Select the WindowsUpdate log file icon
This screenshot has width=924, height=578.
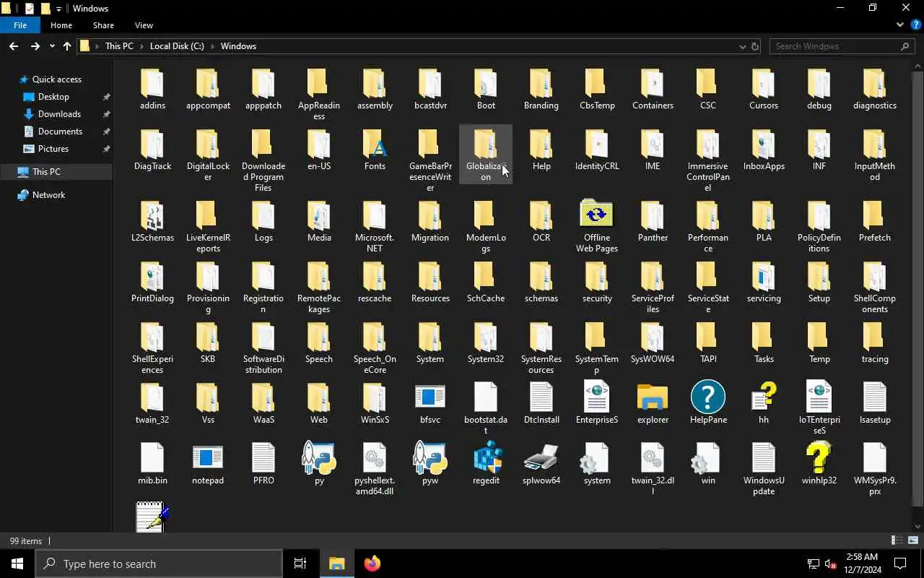(x=764, y=458)
